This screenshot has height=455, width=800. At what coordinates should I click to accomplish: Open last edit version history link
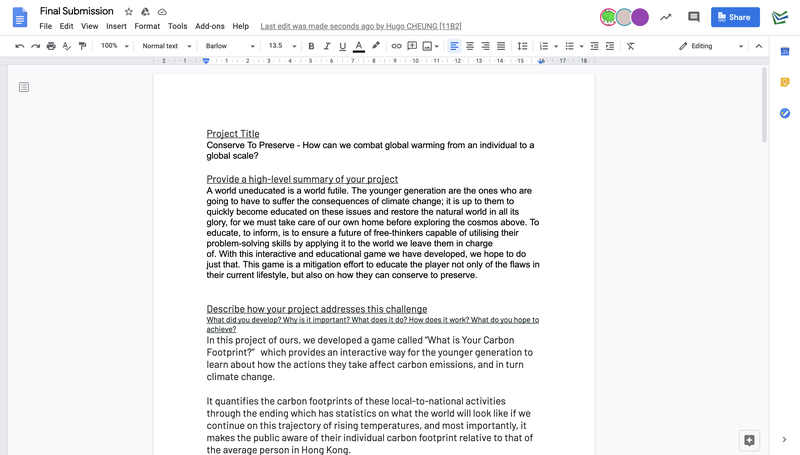click(x=361, y=26)
